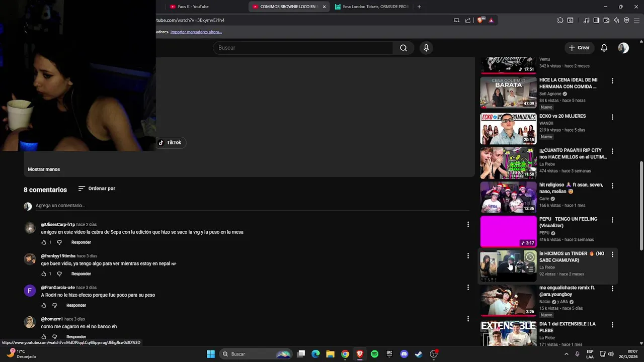Open options for @UlisesCarp-h1p comment
The width and height of the screenshot is (644, 362).
click(468, 224)
